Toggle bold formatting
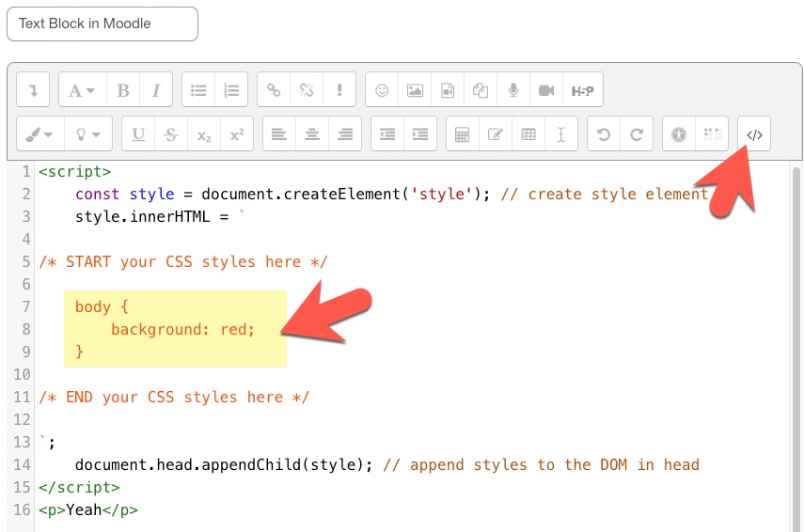Screen dimensions: 804x532 coord(123,90)
